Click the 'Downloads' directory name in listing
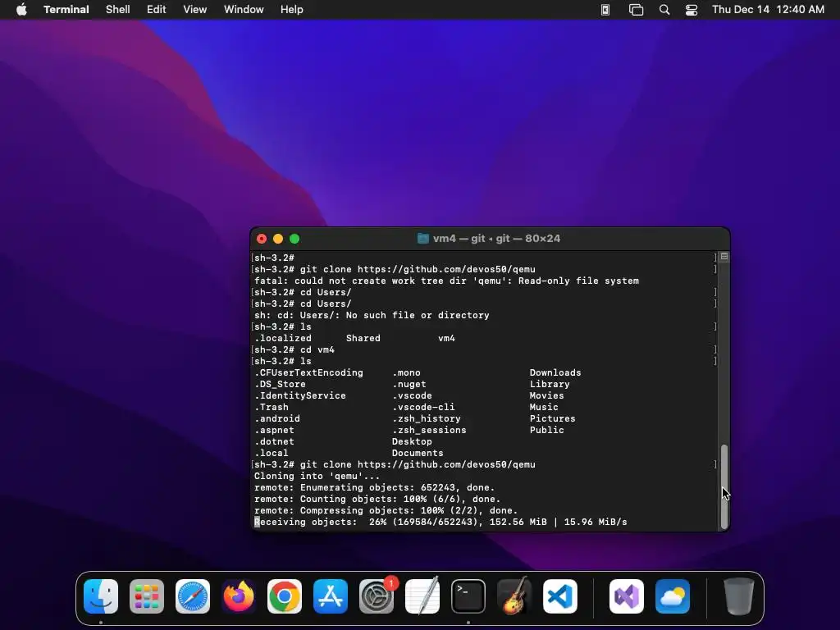This screenshot has height=630, width=840. coord(555,372)
